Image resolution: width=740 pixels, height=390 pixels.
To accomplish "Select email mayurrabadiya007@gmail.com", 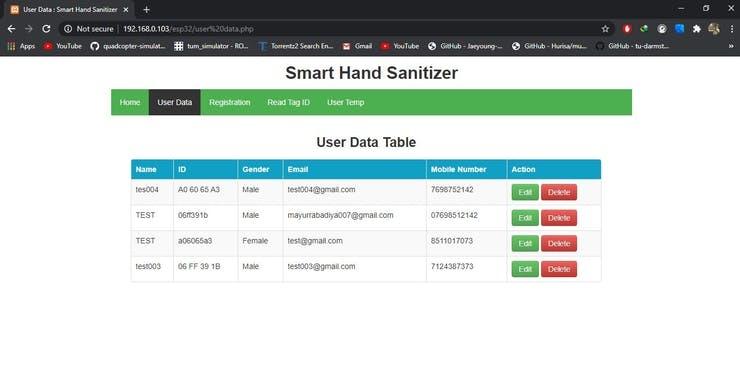I will pos(340,215).
